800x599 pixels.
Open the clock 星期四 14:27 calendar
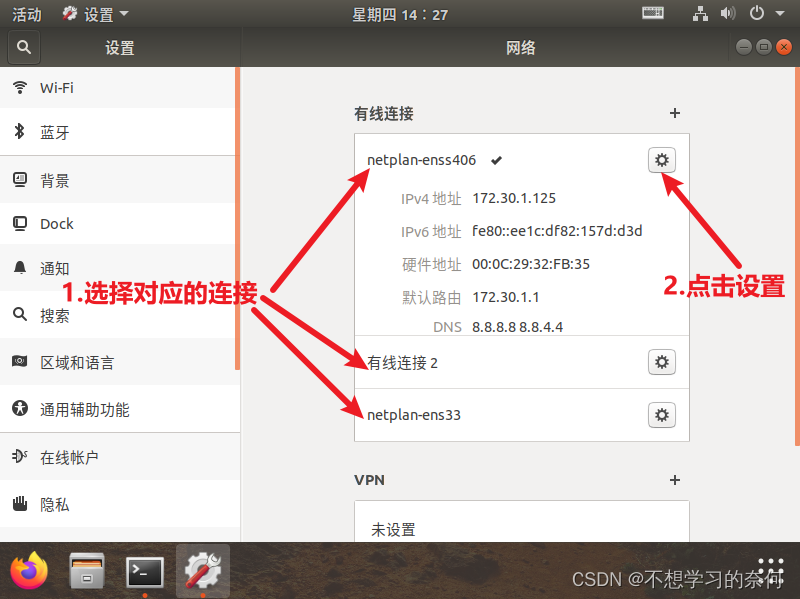click(400, 14)
